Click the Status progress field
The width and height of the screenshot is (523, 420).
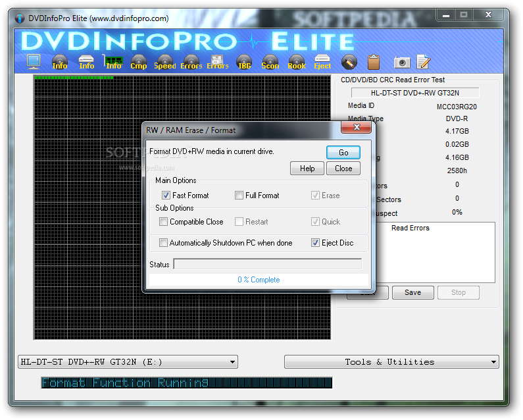[268, 264]
